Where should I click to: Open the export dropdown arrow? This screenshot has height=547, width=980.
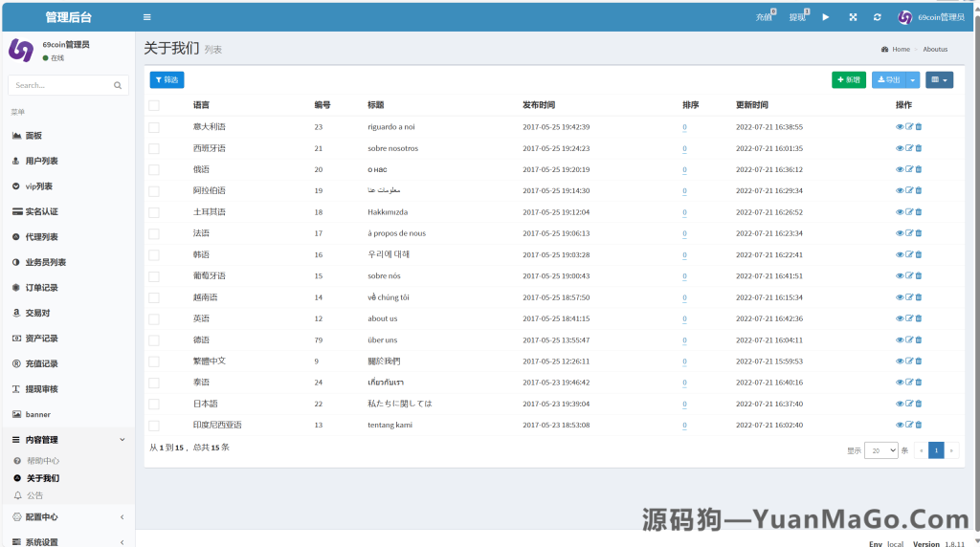[x=913, y=80]
